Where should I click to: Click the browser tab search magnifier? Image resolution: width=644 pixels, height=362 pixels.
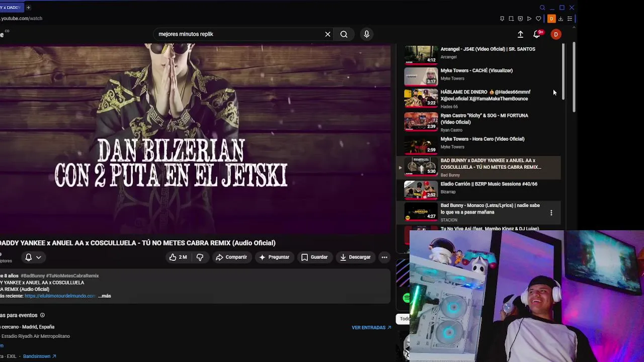542,8
